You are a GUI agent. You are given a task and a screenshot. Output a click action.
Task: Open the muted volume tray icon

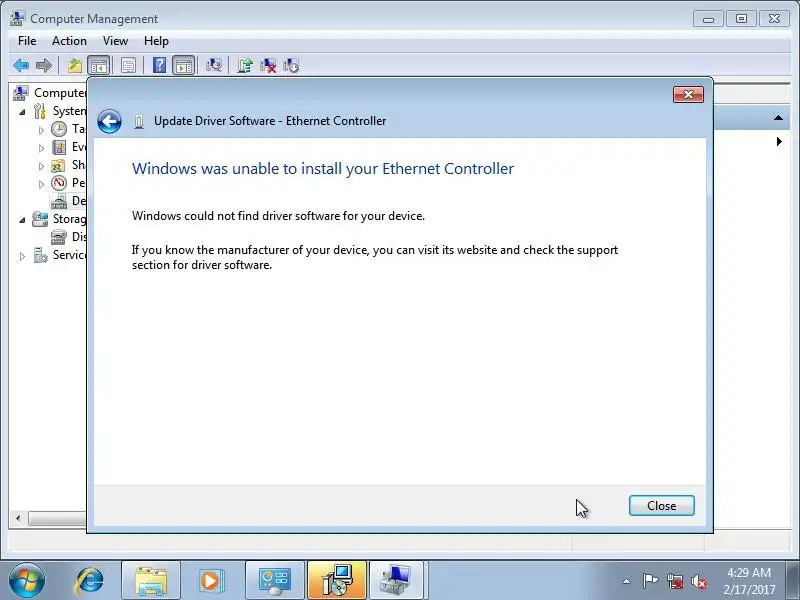[x=698, y=581]
